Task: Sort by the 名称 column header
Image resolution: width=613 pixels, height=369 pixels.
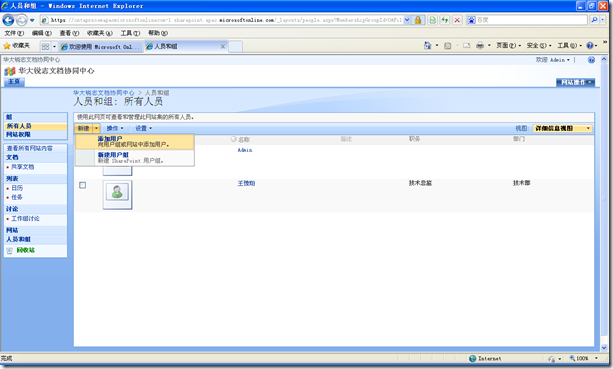Action: coord(244,139)
